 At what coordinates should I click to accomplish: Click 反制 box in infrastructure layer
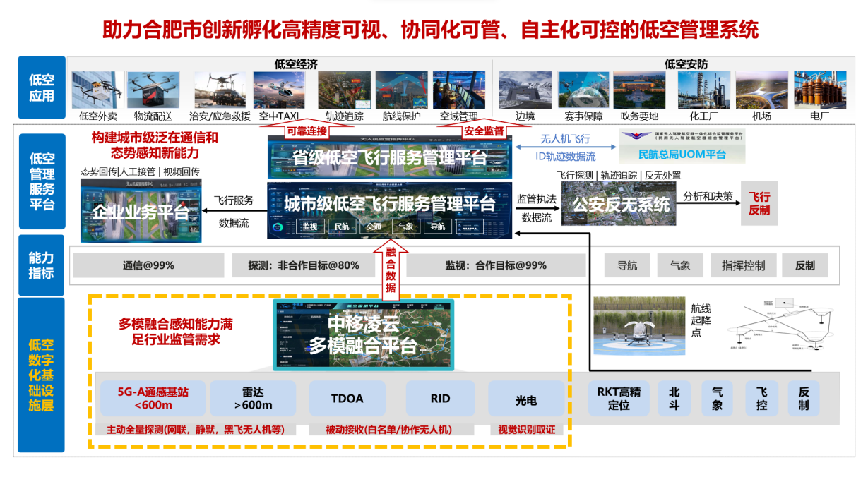click(804, 399)
